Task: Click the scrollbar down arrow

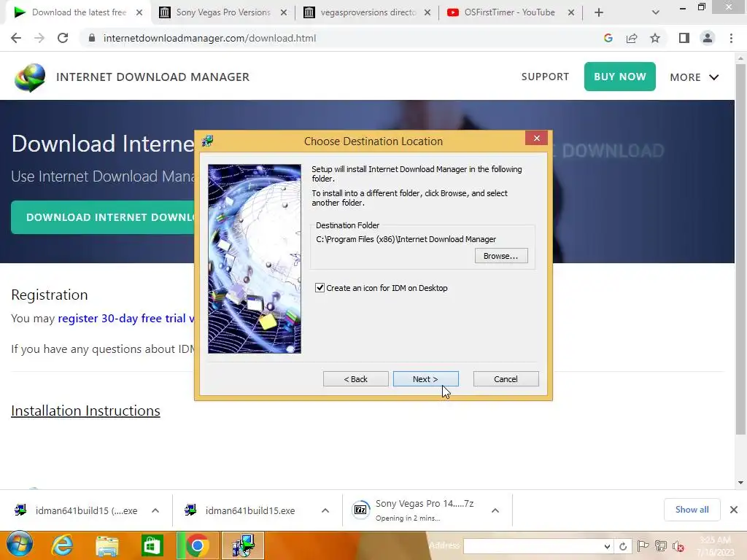Action: coord(740,483)
